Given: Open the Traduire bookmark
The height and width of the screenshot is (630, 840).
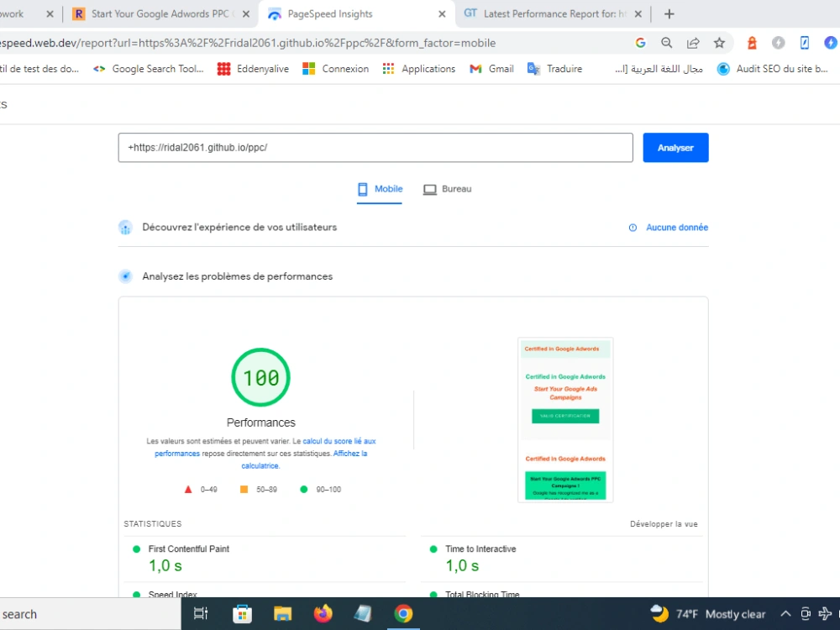Looking at the screenshot, I should [x=554, y=69].
